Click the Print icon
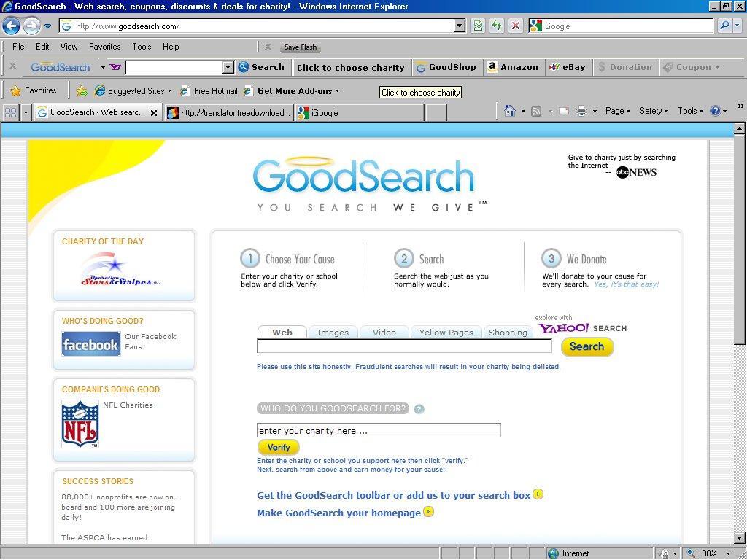This screenshot has height=560, width=747. [581, 112]
